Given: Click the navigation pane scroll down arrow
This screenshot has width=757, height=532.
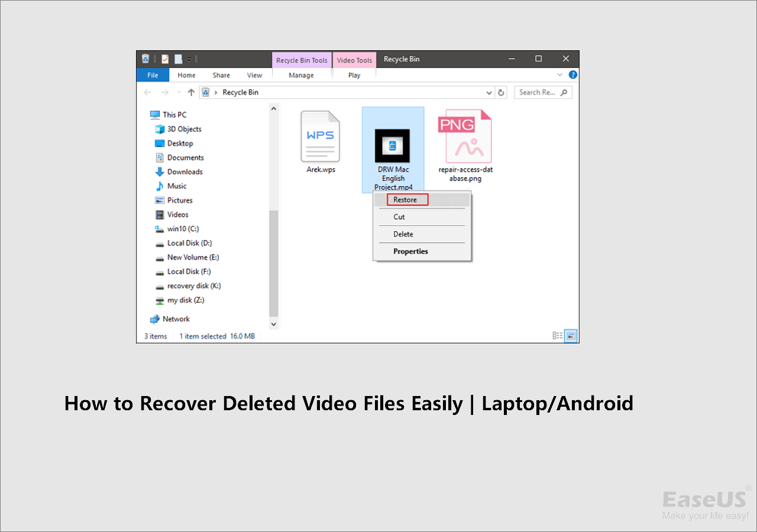Looking at the screenshot, I should pos(274,324).
